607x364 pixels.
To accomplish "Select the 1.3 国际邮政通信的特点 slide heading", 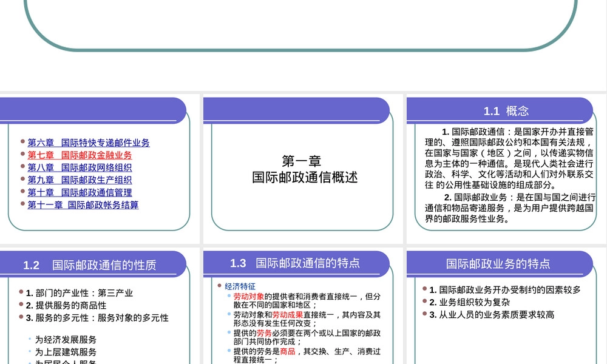I will pos(294,263).
